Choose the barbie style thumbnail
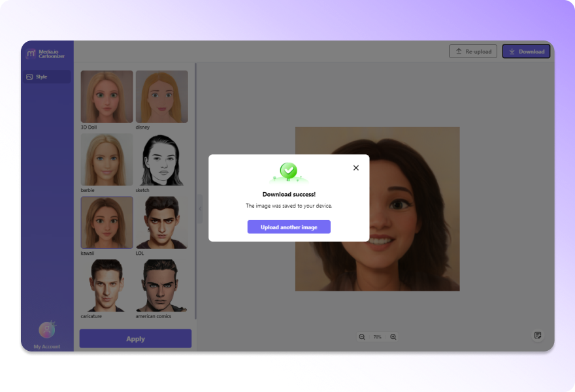This screenshot has width=575, height=392. tap(107, 160)
